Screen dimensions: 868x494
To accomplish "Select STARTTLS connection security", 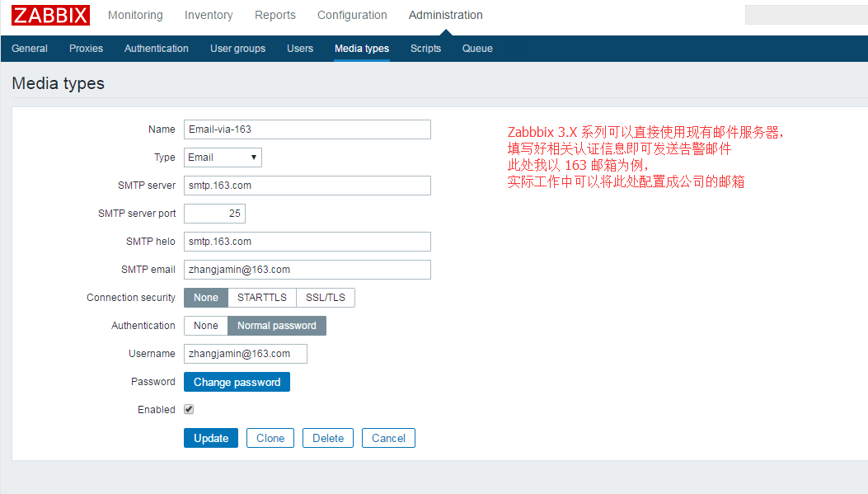I will tap(262, 298).
